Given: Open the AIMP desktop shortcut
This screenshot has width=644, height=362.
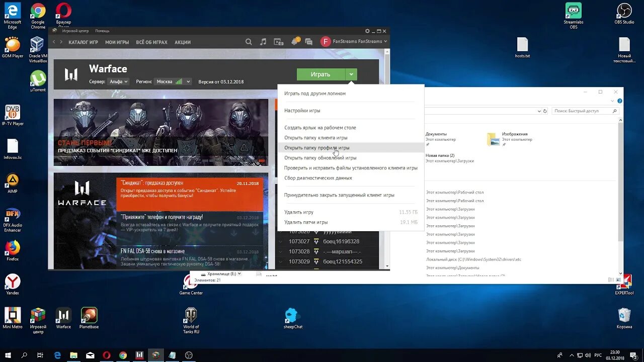Looking at the screenshot, I should (x=13, y=183).
